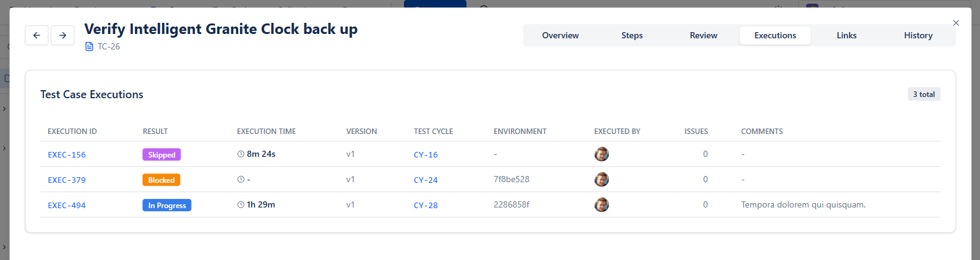Click the In Progress result badge

click(167, 206)
